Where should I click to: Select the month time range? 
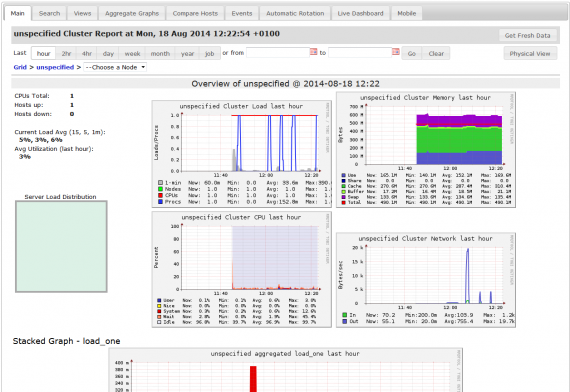coord(160,53)
